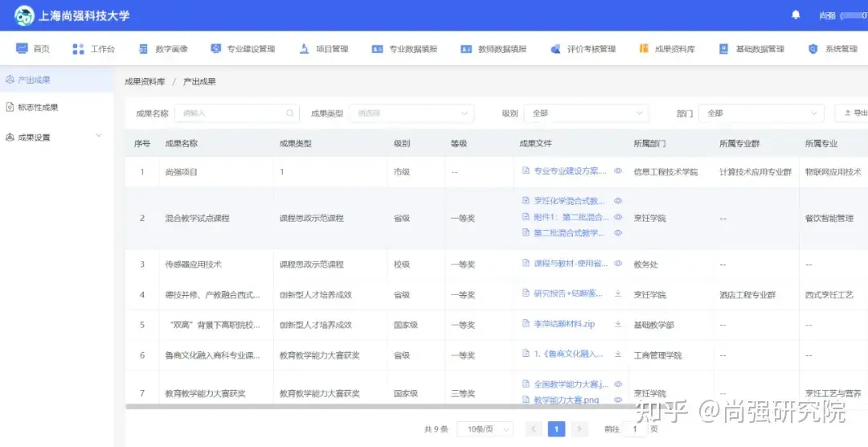Go to next page with right arrow
Viewport: 868px width, 447px height.
(579, 429)
